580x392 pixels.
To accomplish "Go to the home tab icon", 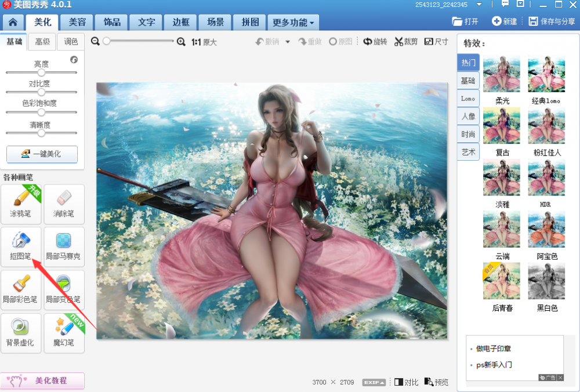I will [x=13, y=23].
